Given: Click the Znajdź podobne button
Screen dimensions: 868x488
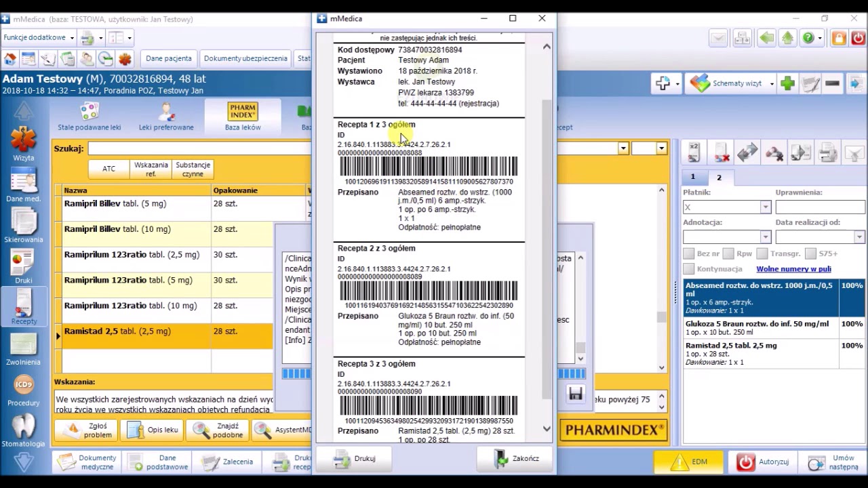Looking at the screenshot, I should 218,430.
